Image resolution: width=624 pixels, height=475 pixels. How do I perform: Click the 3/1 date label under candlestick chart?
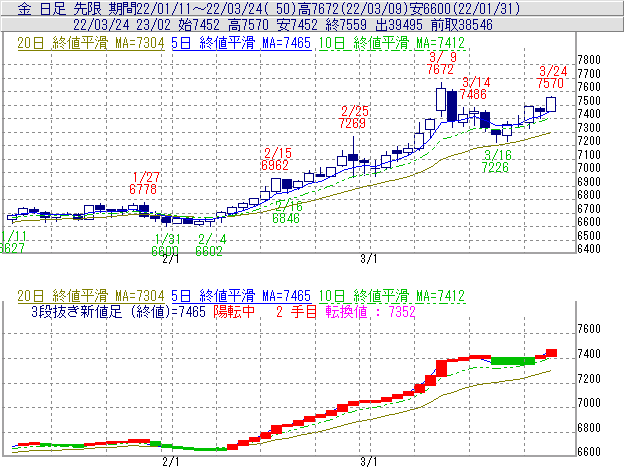click(x=369, y=260)
